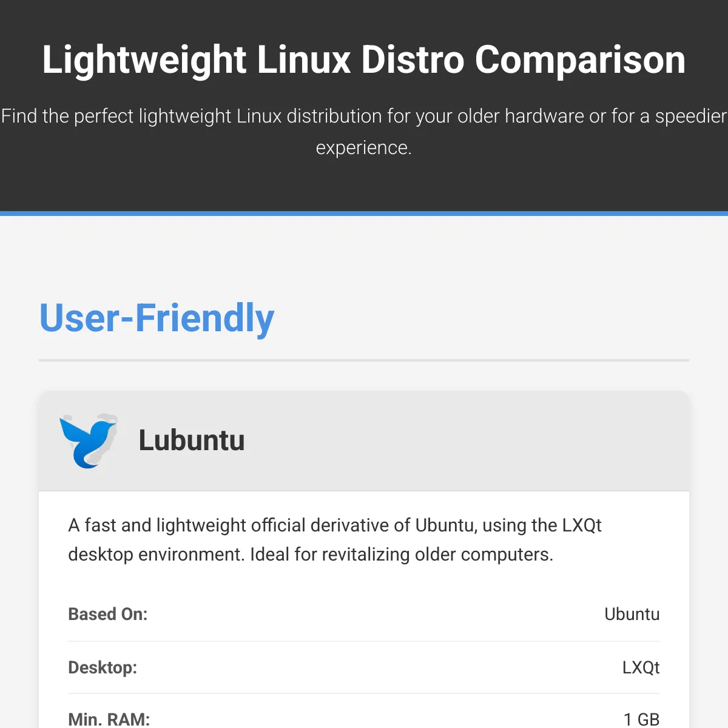Image resolution: width=728 pixels, height=728 pixels.
Task: Click the Lightweight Linux Distro Comparison heading
Action: [364, 59]
